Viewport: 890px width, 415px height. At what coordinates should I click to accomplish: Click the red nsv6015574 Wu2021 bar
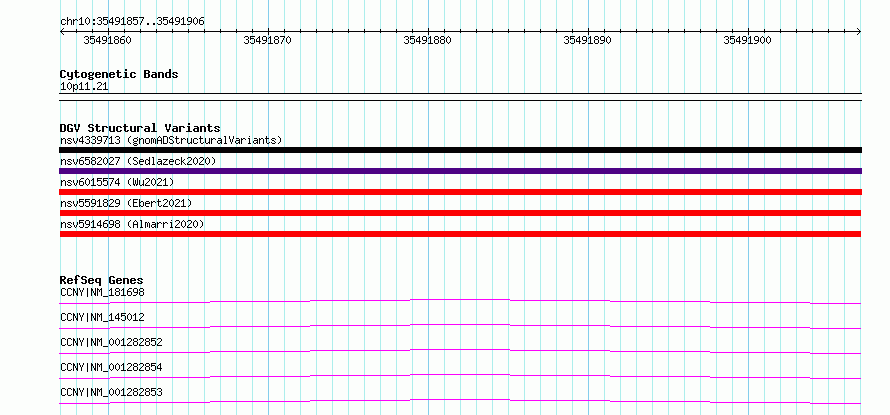click(x=460, y=192)
